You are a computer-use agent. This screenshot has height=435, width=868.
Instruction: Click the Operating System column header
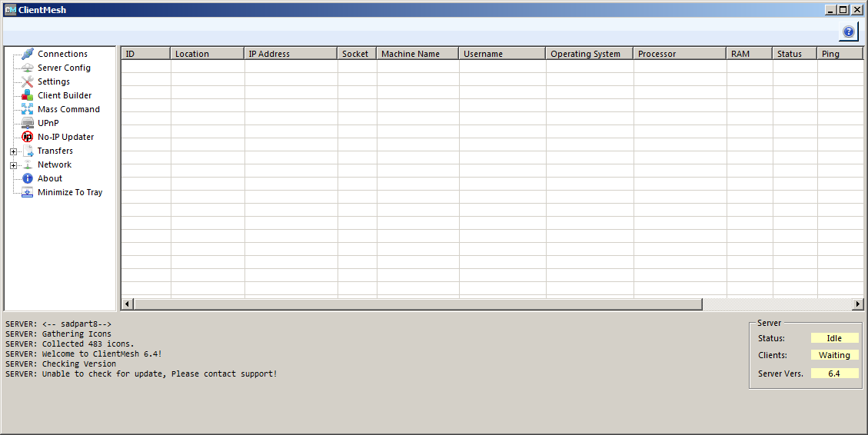[589, 54]
